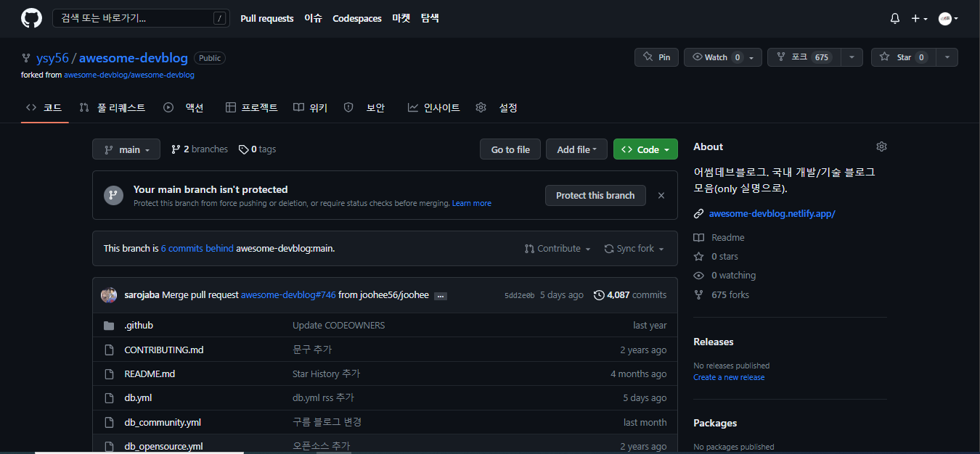
Task: Click Protect this branch button
Action: 595,195
